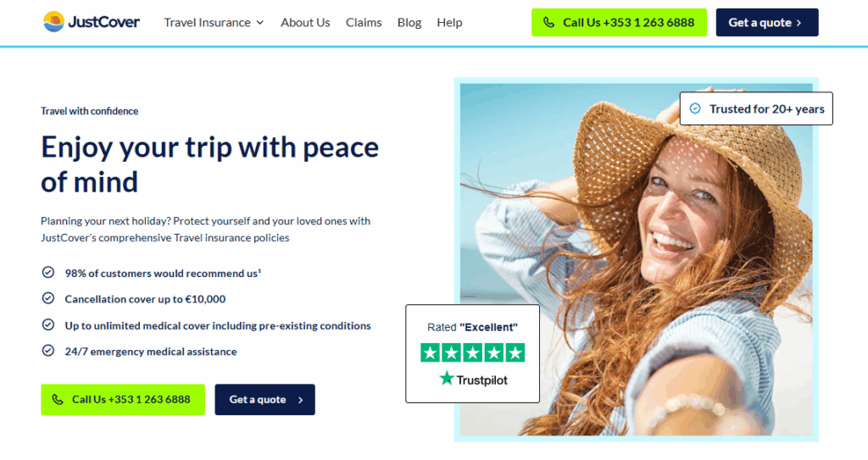
Task: Click the arrow icon in header Get a quote
Action: (x=798, y=23)
